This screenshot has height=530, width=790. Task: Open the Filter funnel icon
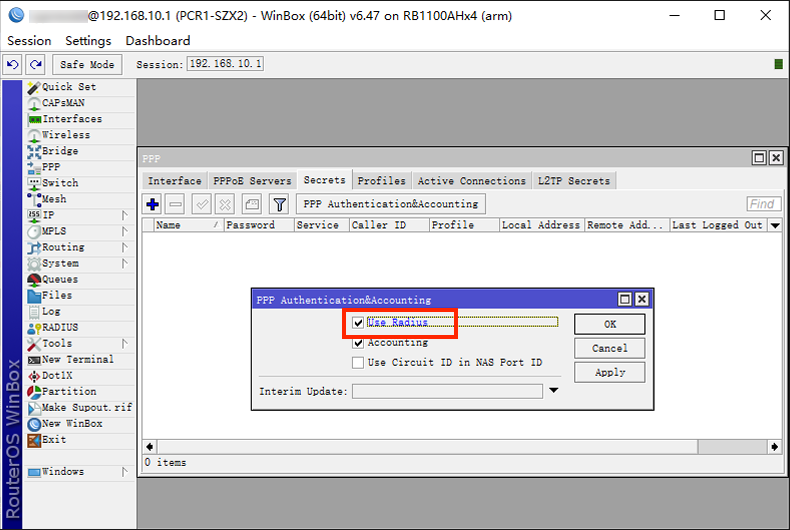[279, 204]
